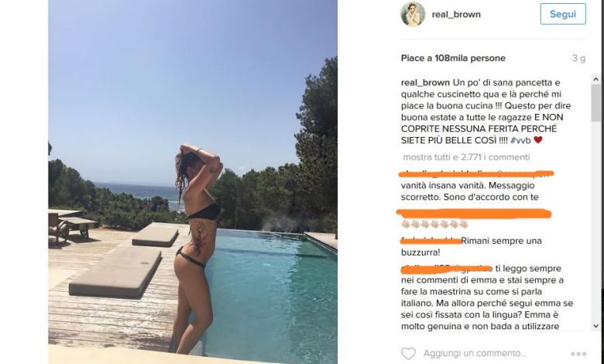Open the #vvb hashtag
The width and height of the screenshot is (604, 364).
pyautogui.click(x=520, y=141)
